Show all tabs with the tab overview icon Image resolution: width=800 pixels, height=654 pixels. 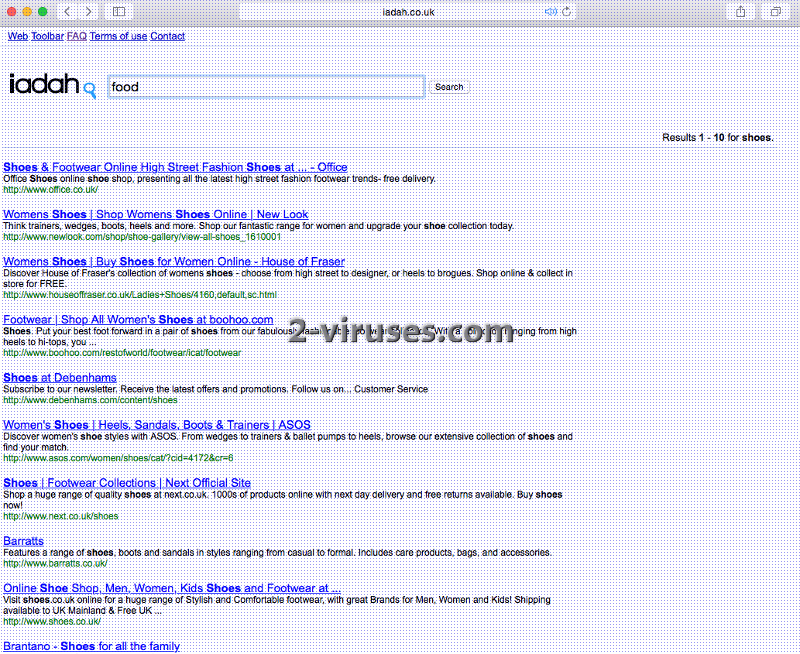tap(776, 12)
